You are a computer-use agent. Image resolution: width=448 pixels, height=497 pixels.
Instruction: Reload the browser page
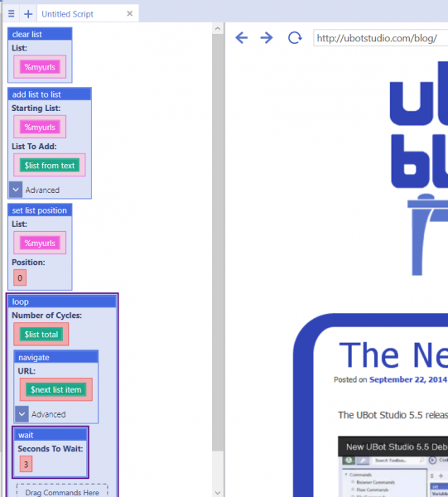coord(295,38)
